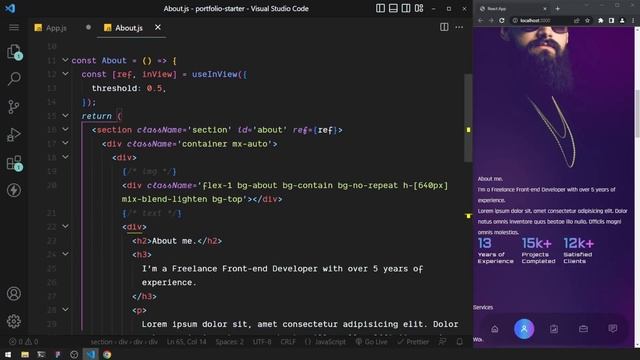The height and width of the screenshot is (360, 640).
Task: Click Prettier in the status bar
Action: (413, 342)
